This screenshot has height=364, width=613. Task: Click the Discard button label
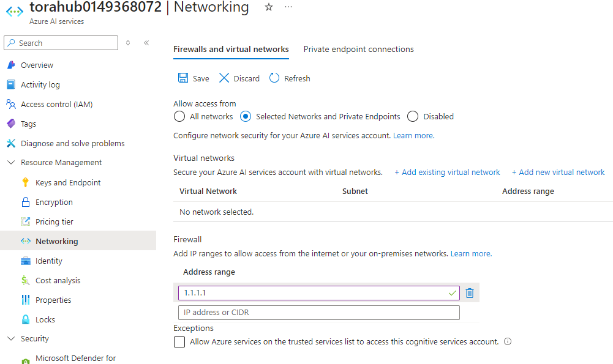[247, 78]
